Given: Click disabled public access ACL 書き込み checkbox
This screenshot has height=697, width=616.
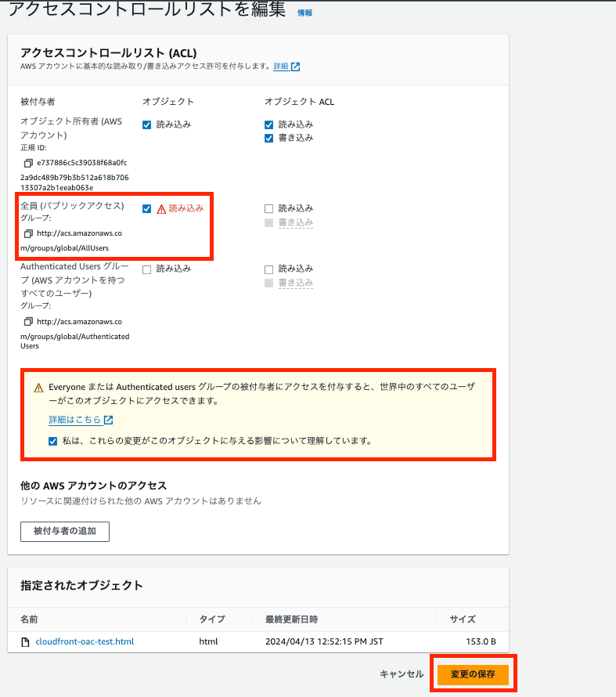Looking at the screenshot, I should 268,222.
